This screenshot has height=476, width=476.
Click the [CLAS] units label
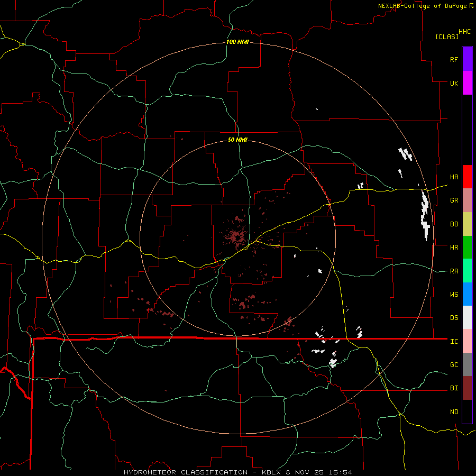coord(447,36)
